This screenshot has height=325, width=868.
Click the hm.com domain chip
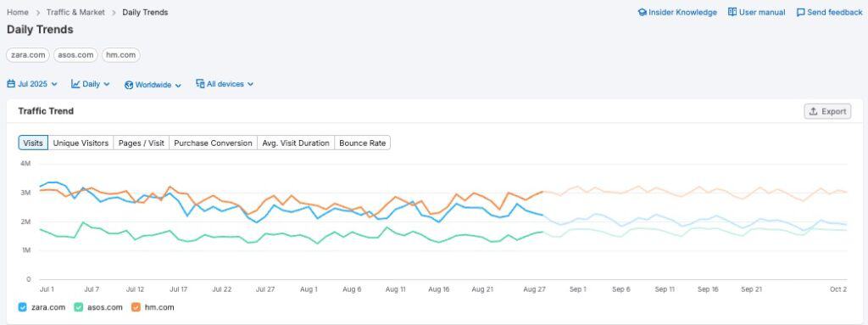tap(121, 55)
